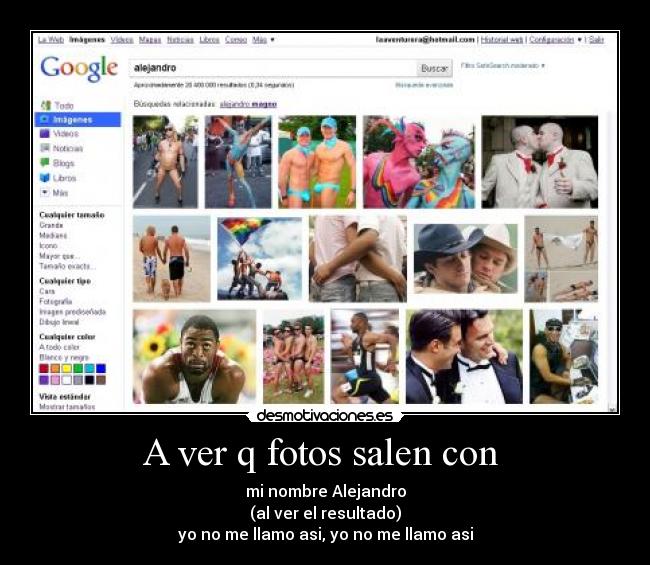Image resolution: width=650 pixels, height=565 pixels.
Task: Pick the white color swatch
Action: coord(66,380)
